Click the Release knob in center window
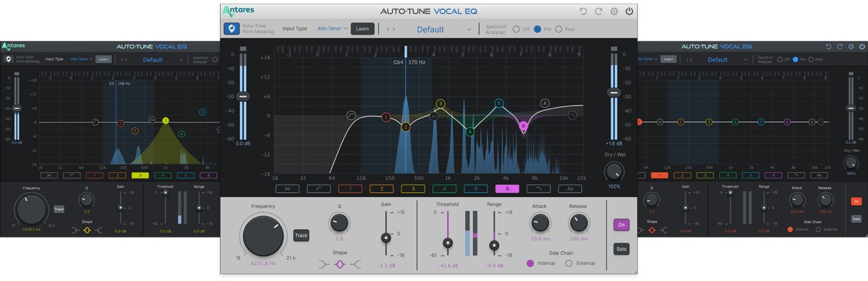The width and height of the screenshot is (868, 281). point(579,222)
